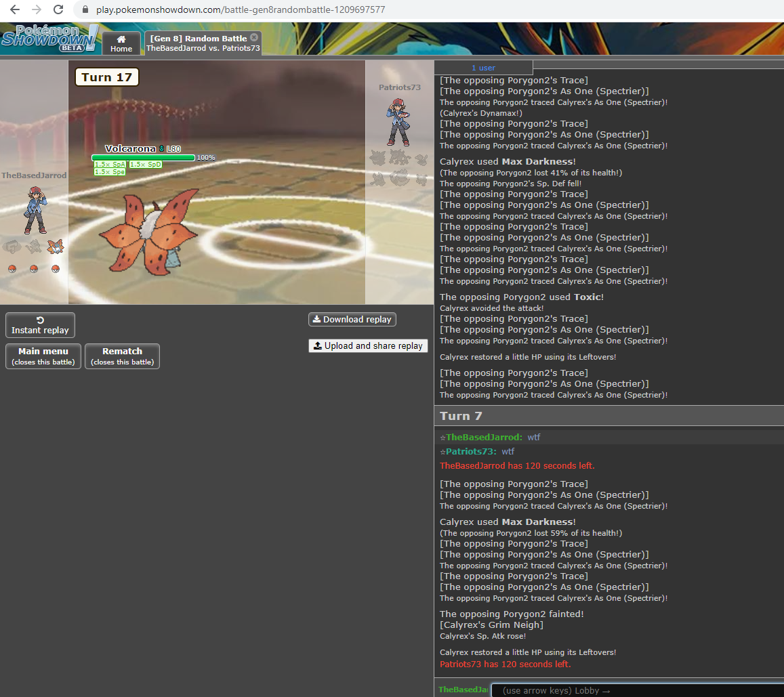Click Download replay
The width and height of the screenshot is (784, 697).
(352, 320)
